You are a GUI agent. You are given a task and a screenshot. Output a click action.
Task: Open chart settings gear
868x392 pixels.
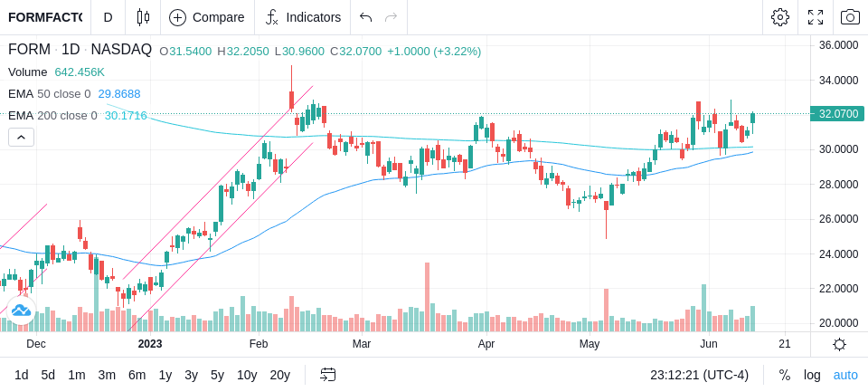coord(780,17)
